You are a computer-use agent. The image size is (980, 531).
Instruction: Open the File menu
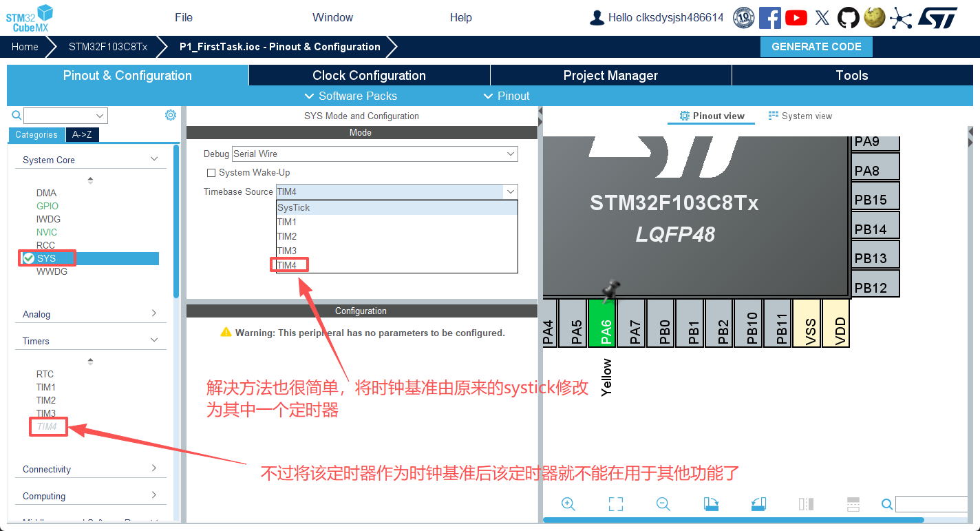(184, 17)
